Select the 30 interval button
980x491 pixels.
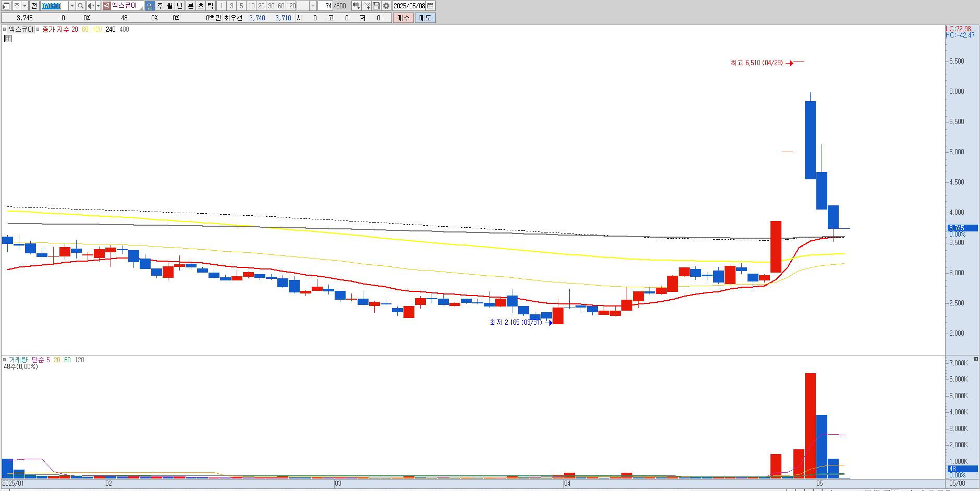[x=271, y=6]
